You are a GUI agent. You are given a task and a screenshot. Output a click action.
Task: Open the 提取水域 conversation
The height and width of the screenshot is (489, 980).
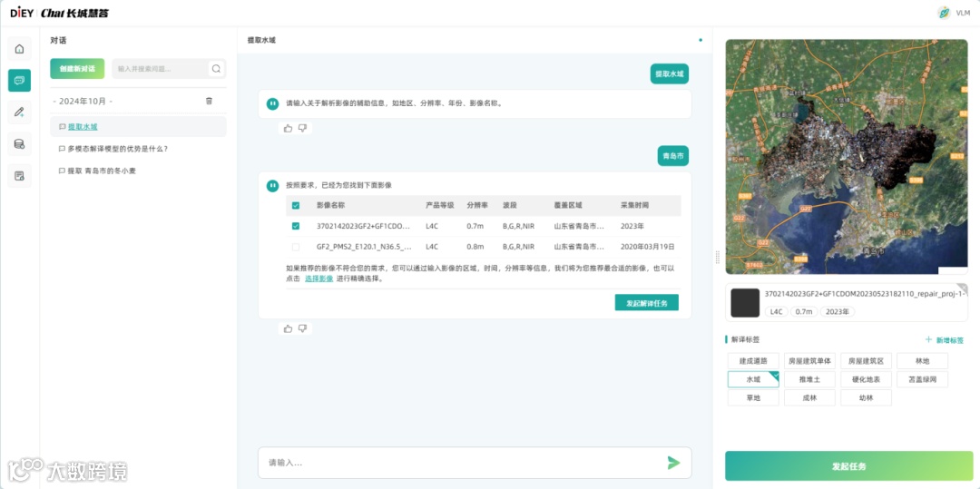(x=138, y=126)
